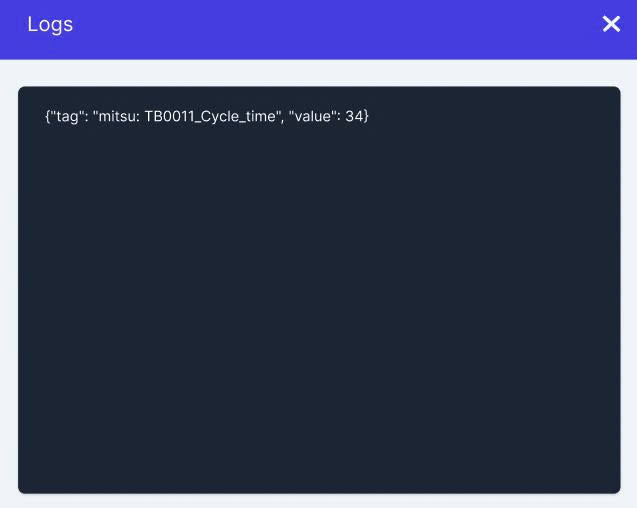Click the number 34 in the log

(354, 116)
